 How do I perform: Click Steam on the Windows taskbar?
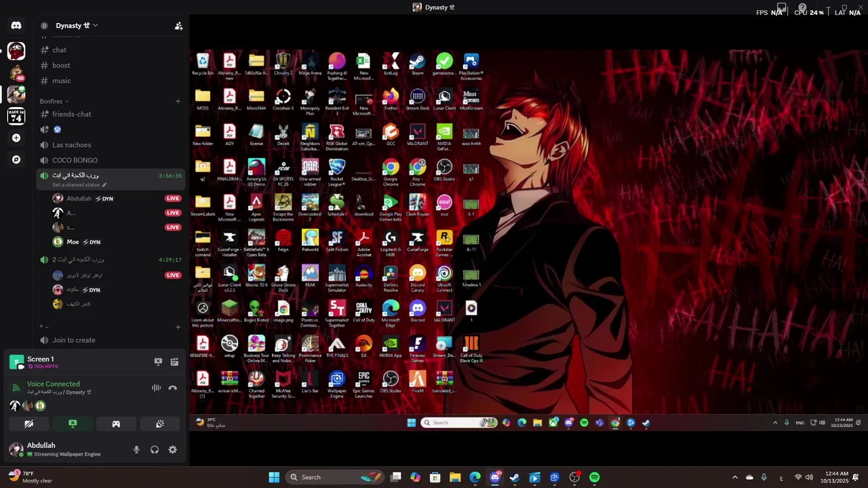click(514, 477)
